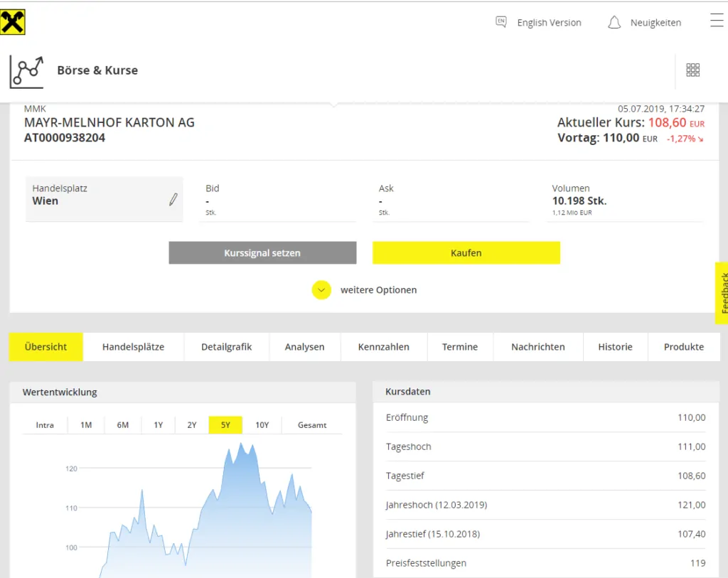Select the Intra chart range

click(45, 425)
